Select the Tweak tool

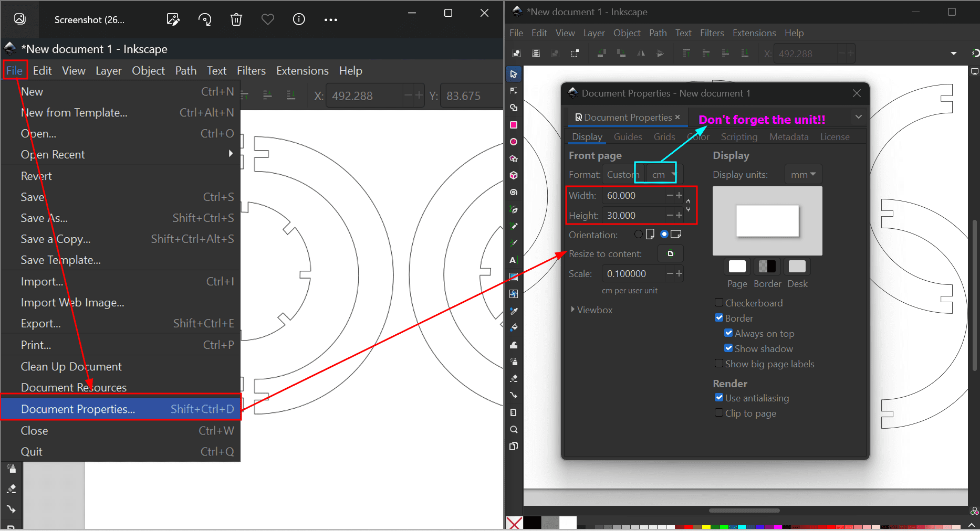point(514,345)
